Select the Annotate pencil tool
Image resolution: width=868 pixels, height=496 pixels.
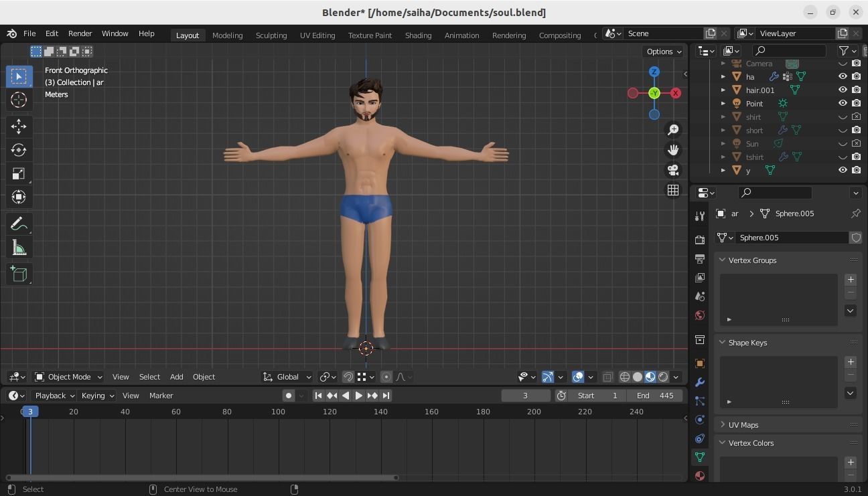click(19, 224)
